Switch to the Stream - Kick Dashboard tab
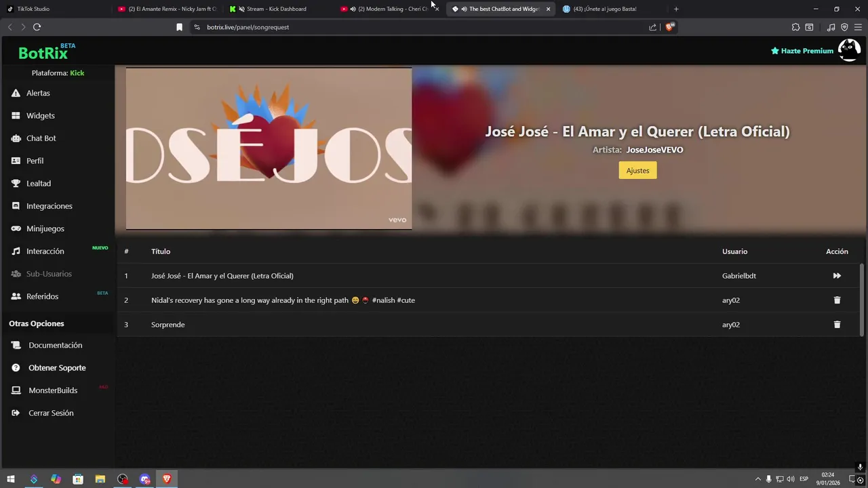Image resolution: width=868 pixels, height=488 pixels. pyautogui.click(x=278, y=9)
